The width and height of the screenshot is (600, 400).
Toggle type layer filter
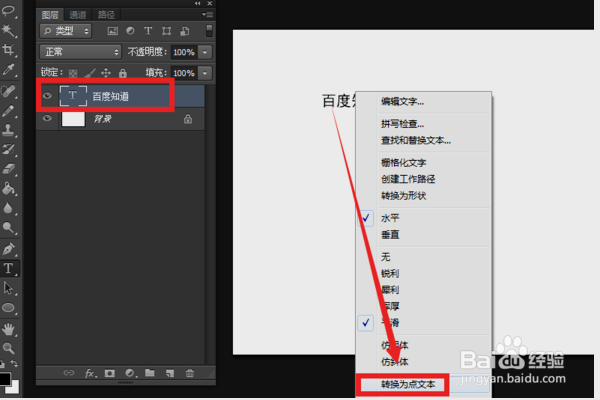148,31
